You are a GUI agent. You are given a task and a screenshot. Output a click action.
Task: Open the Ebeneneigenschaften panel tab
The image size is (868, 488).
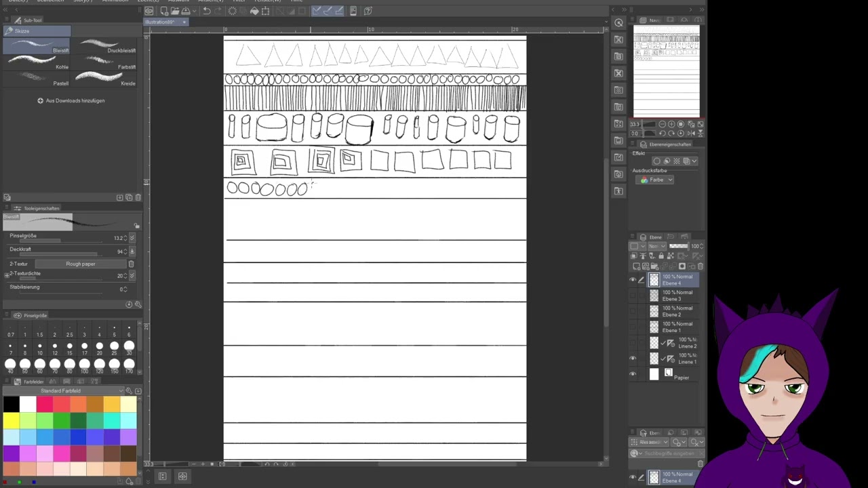[666, 144]
